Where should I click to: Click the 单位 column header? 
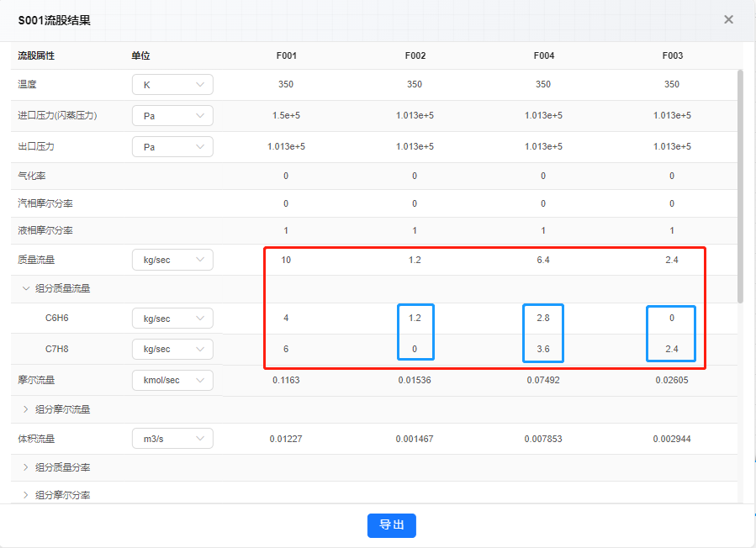coord(140,55)
